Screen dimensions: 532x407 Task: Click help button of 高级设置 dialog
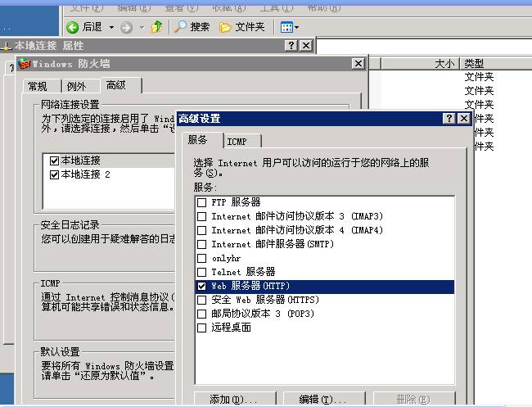[449, 119]
